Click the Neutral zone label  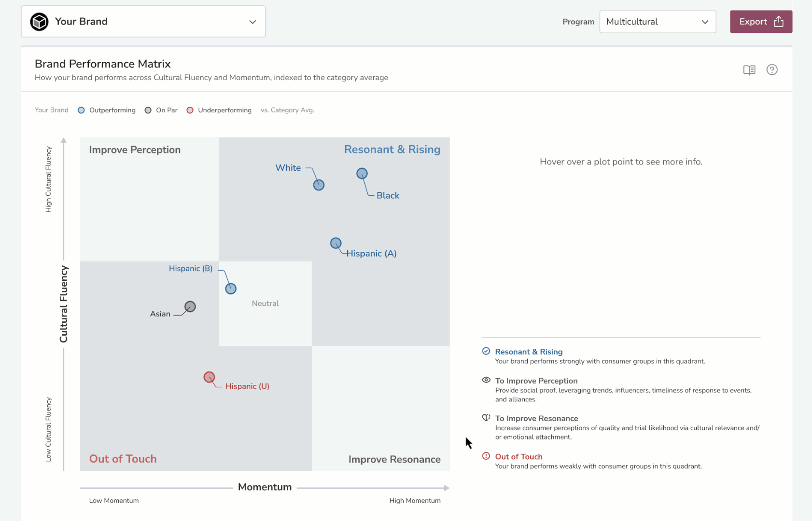coord(266,303)
